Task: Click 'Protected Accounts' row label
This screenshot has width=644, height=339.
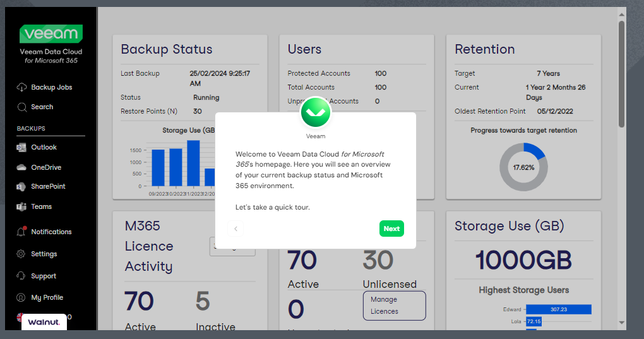Action: [x=319, y=73]
